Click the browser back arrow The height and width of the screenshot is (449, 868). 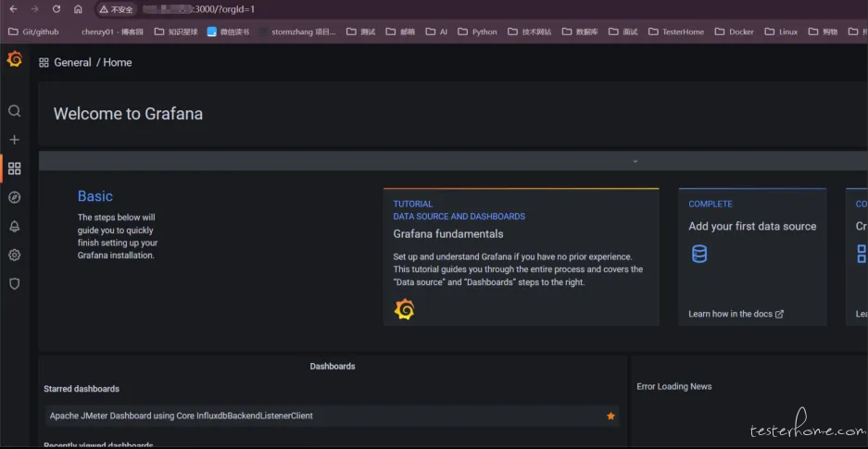(x=13, y=9)
